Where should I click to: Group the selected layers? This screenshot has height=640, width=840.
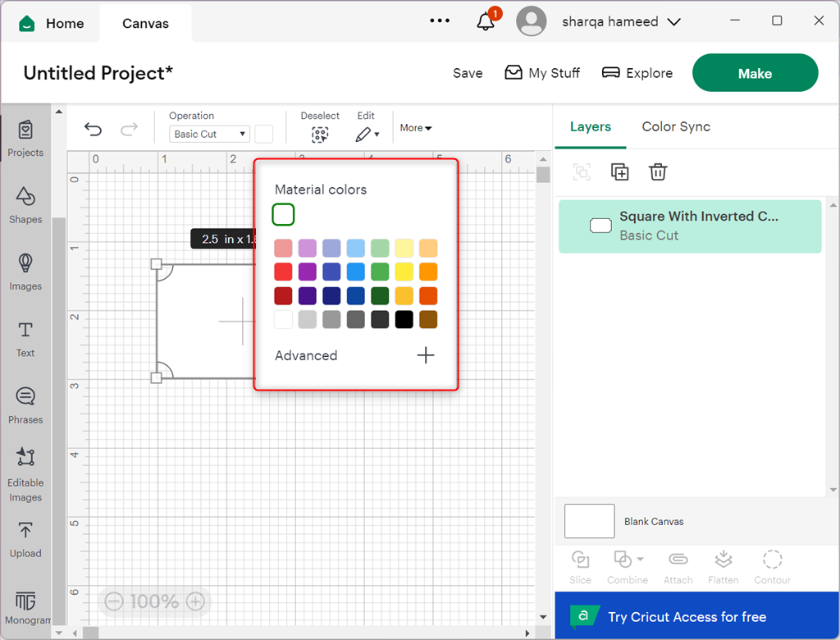click(582, 172)
